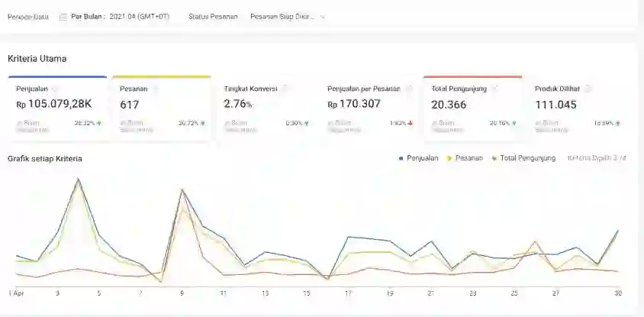The height and width of the screenshot is (317, 644).
Task: Click the 25 axis label on the chart
Action: tap(514, 293)
